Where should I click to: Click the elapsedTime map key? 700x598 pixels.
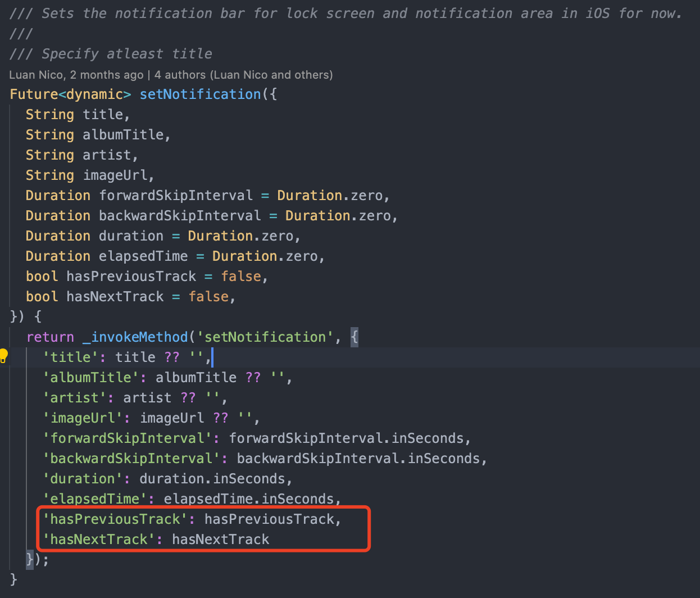coord(95,499)
